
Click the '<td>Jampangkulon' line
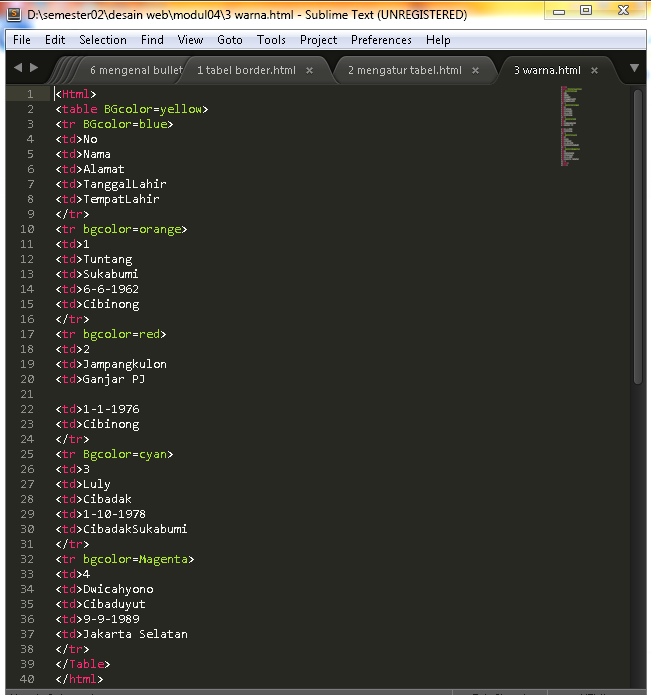[x=111, y=364]
